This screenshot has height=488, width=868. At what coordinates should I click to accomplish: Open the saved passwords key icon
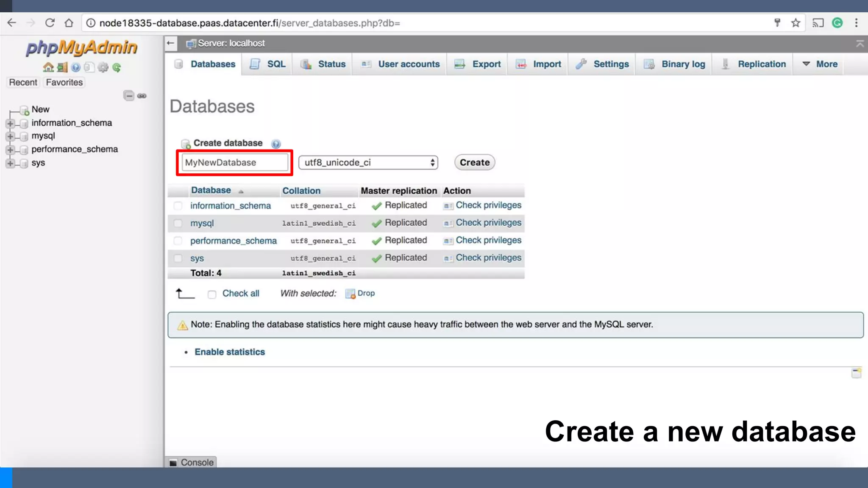click(x=777, y=23)
